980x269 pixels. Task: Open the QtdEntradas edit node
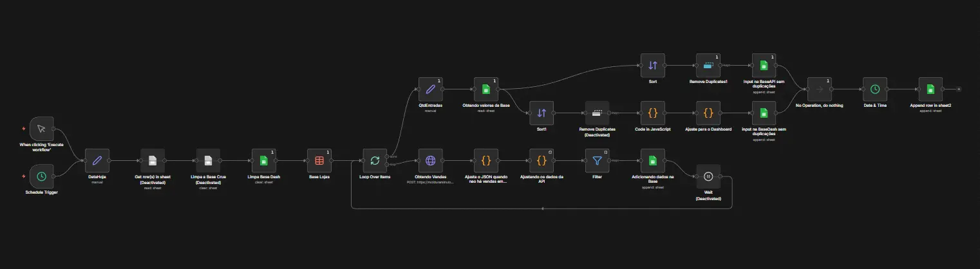click(x=430, y=89)
